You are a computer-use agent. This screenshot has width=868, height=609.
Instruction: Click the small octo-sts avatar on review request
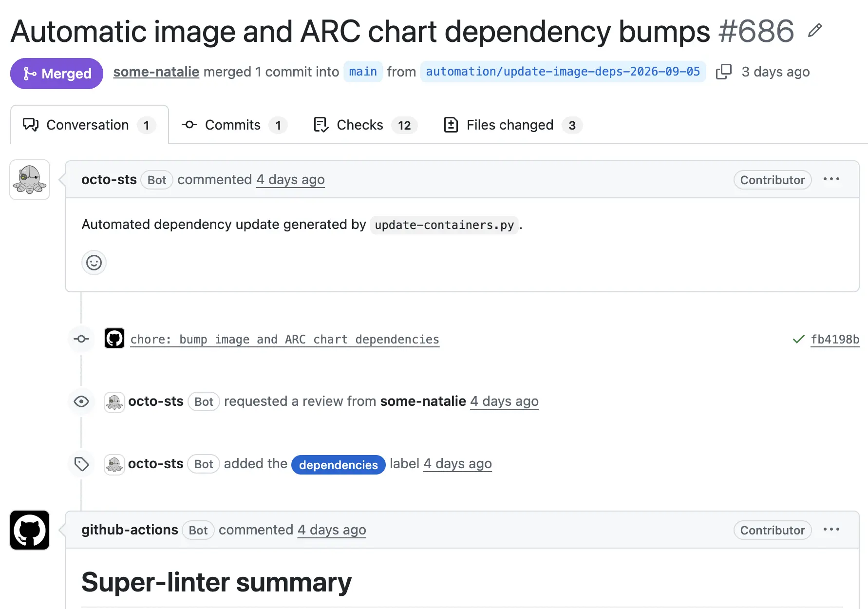(114, 402)
